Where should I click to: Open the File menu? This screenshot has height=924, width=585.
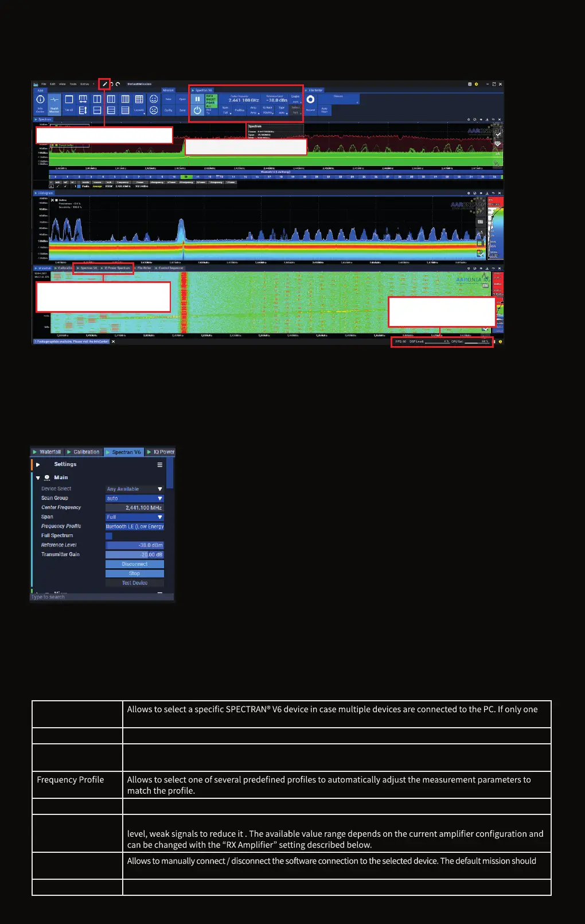click(44, 84)
